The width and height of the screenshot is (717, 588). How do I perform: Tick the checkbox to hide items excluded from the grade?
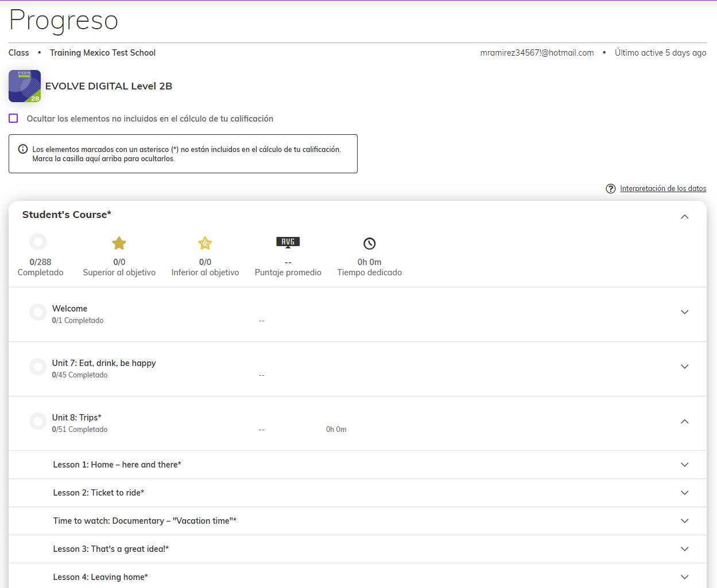13,118
